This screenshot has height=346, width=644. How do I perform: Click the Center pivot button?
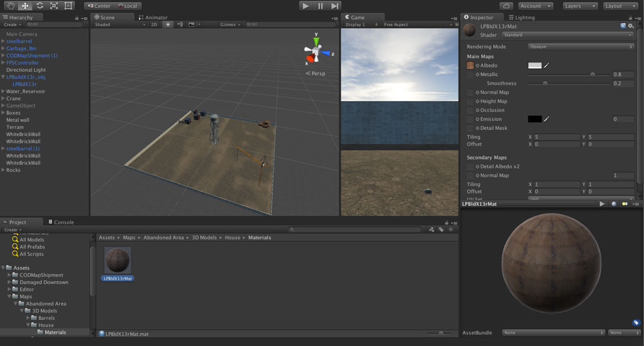(x=98, y=6)
